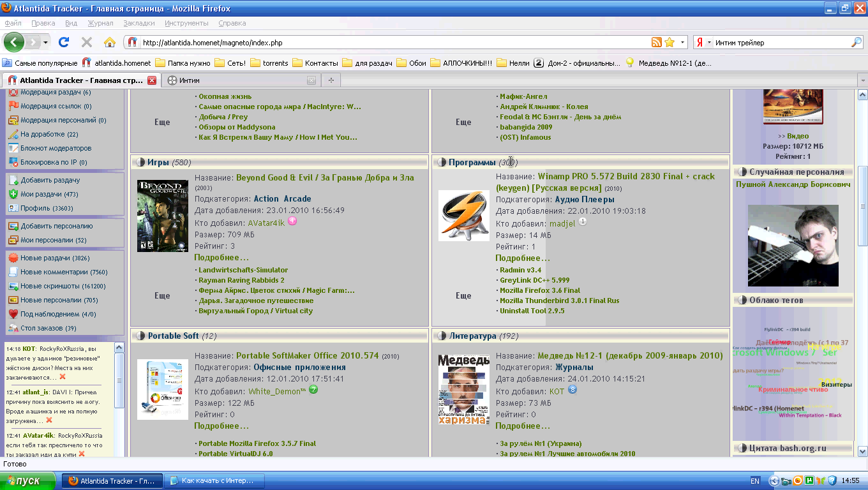868x490 pixels.
Task: Delete KOT's chat message with red X
Action: (63, 377)
